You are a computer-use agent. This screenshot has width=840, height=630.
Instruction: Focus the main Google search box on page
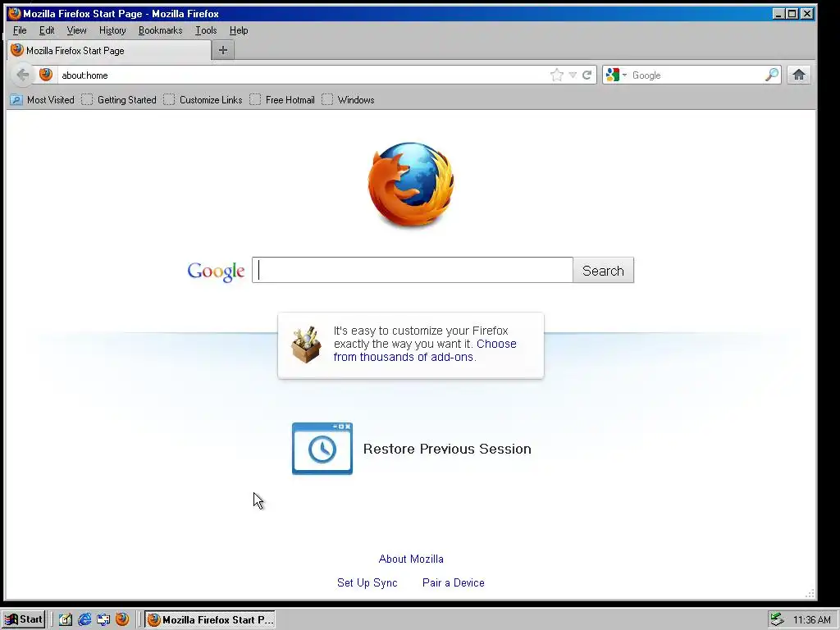point(413,270)
